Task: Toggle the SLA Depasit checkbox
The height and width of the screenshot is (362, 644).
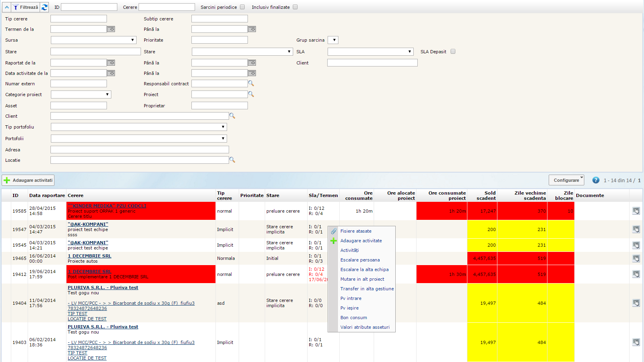Action: (453, 51)
